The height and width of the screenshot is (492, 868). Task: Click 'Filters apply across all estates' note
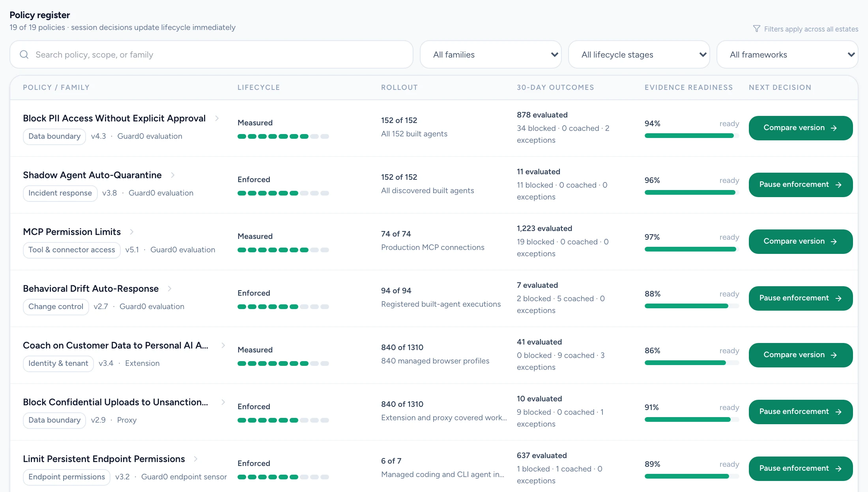tap(811, 29)
